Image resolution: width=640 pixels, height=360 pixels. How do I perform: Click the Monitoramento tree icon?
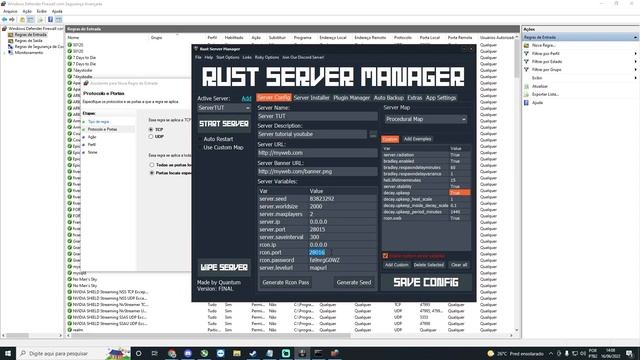click(x=11, y=53)
